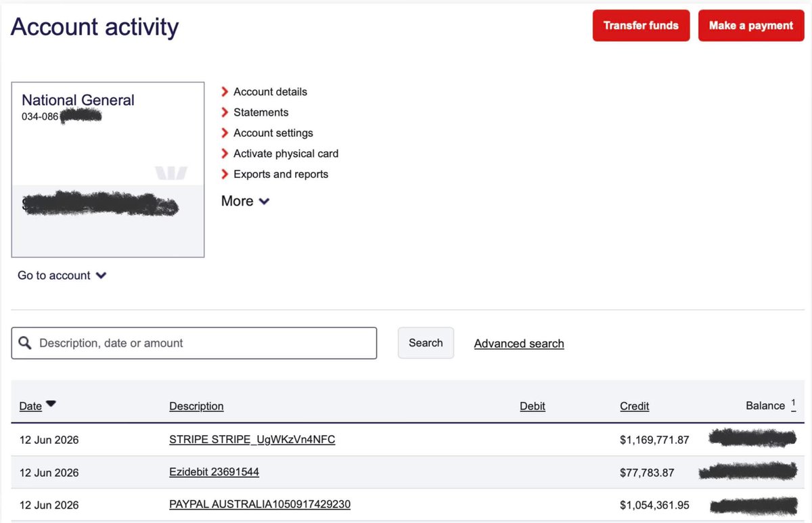The height and width of the screenshot is (523, 812).
Task: Expand the Go to account dropdown
Action: click(x=62, y=275)
